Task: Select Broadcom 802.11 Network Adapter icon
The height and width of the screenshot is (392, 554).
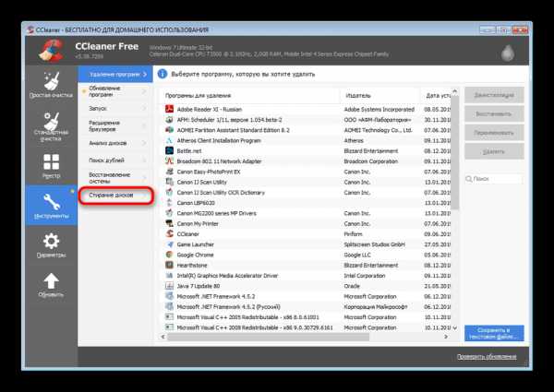Action: (x=170, y=160)
